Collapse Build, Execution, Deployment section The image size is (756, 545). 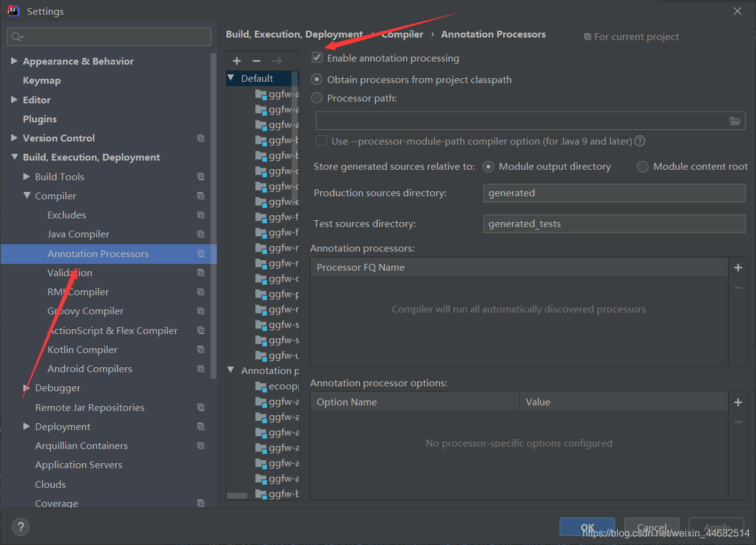[14, 157]
